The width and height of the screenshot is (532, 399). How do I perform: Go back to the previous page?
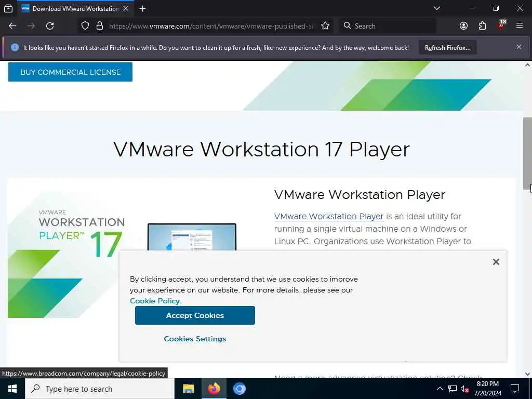point(12,26)
